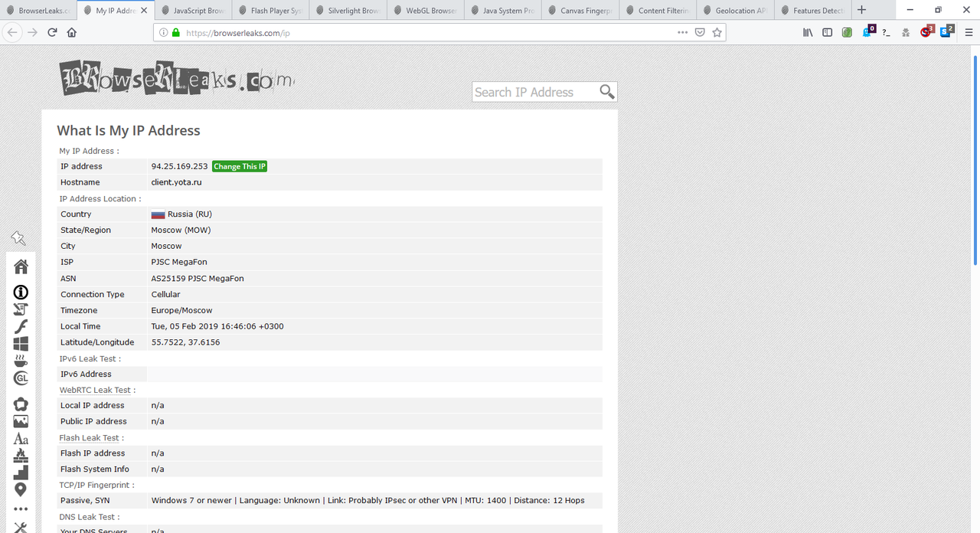
Task: Open the Features Detection stairs icon
Action: pos(21,473)
